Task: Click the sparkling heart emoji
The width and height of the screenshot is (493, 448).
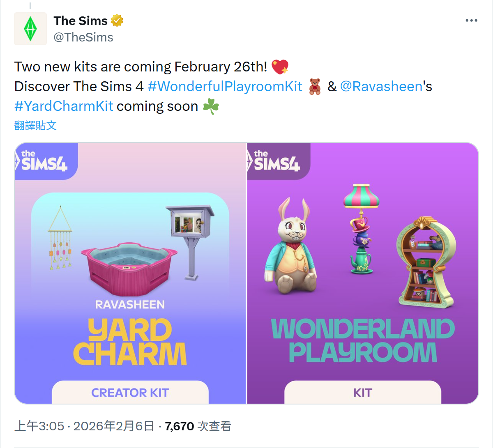Action: (280, 67)
